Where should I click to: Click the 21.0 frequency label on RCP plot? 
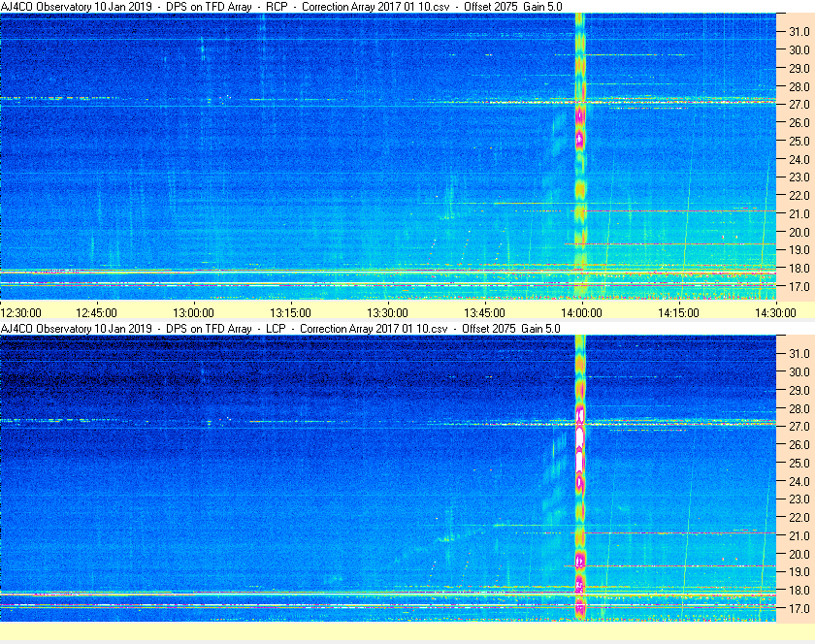(x=799, y=213)
